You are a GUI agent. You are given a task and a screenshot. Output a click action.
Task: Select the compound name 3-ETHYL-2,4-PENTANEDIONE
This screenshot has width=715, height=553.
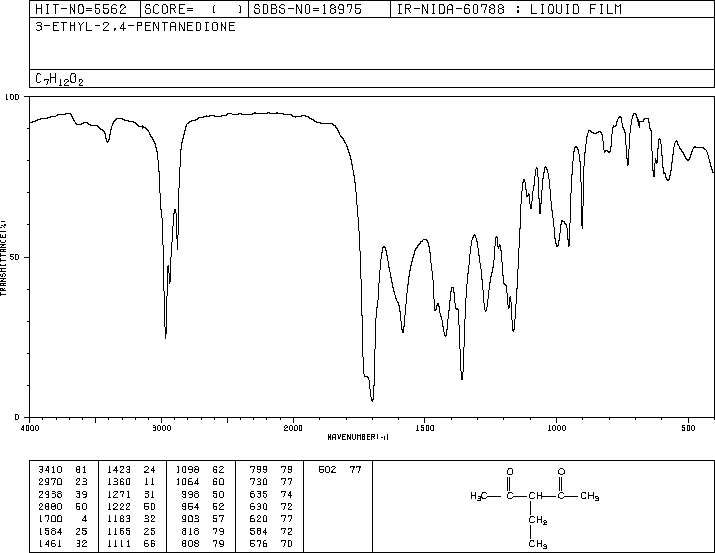[x=135, y=26]
